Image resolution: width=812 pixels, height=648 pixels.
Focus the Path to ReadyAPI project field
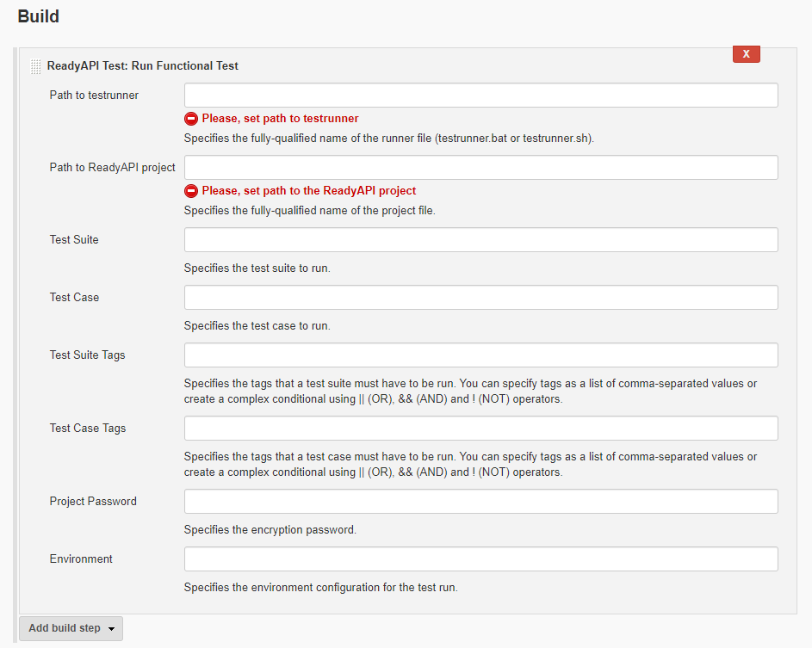coord(480,167)
